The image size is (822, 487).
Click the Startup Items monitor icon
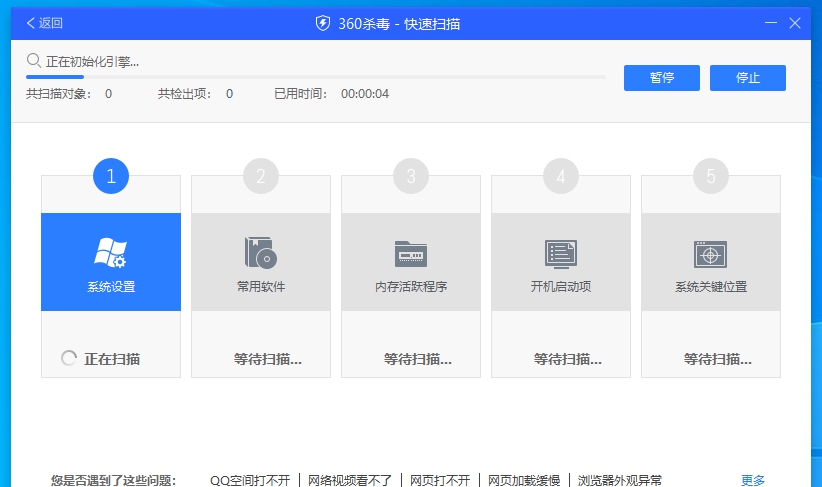coord(560,253)
